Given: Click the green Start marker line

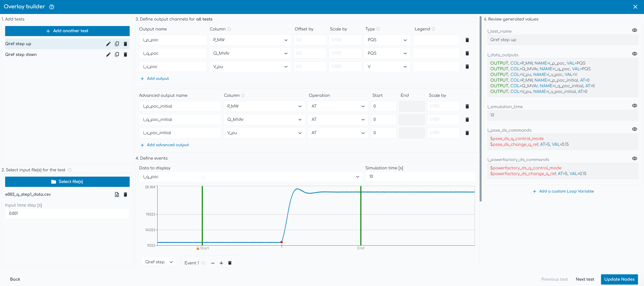Looking at the screenshot, I should (x=202, y=216).
